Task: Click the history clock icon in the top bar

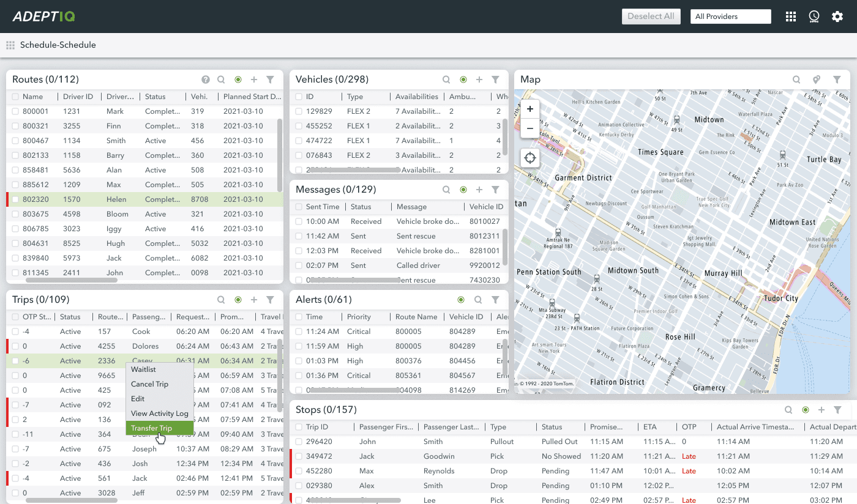Action: [x=814, y=17]
